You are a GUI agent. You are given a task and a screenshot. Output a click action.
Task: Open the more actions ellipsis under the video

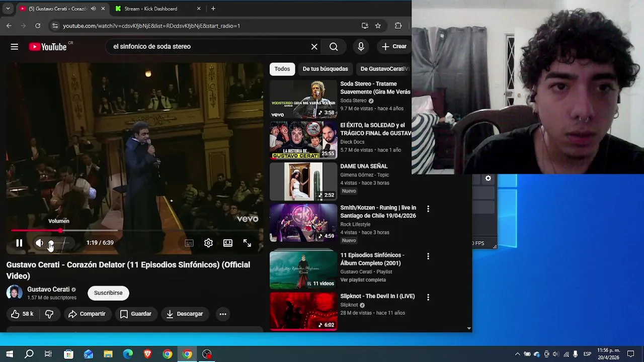coord(223,314)
